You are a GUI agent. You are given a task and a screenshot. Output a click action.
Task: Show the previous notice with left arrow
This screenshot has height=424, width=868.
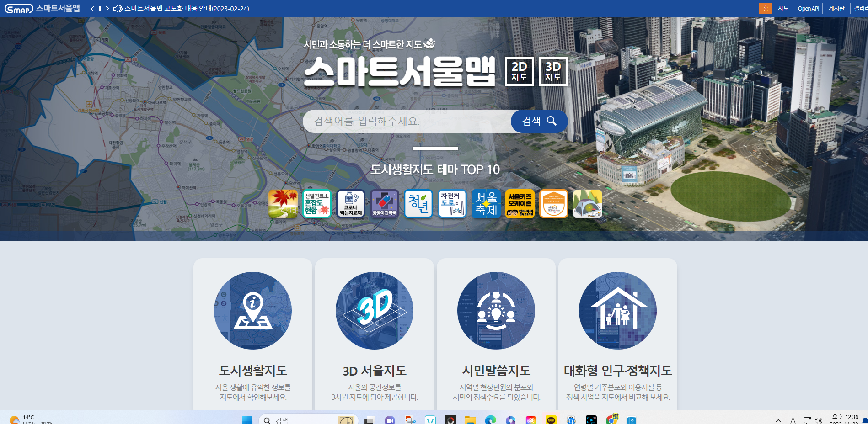point(92,9)
